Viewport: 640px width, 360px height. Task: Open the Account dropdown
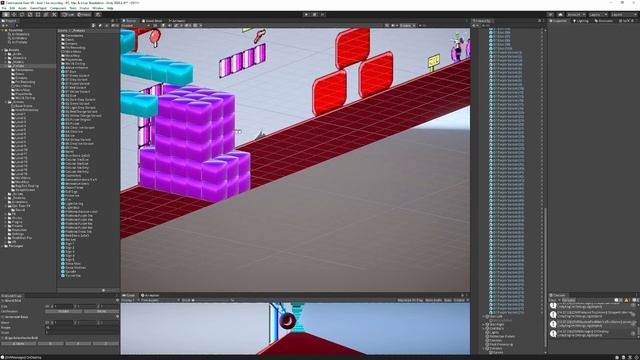576,15
